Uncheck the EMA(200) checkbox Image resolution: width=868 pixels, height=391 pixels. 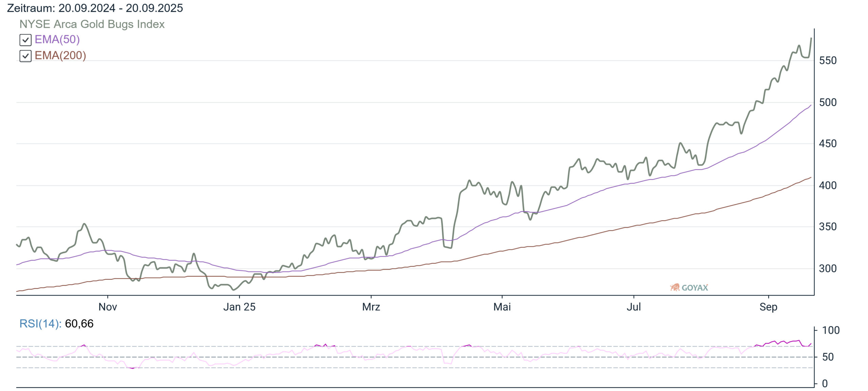[x=25, y=56]
